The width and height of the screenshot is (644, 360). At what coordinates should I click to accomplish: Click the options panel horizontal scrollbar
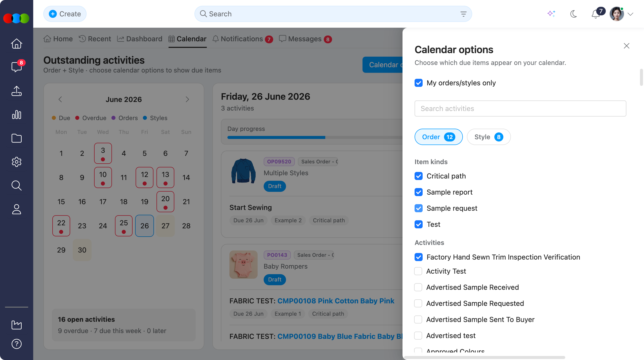click(x=485, y=357)
